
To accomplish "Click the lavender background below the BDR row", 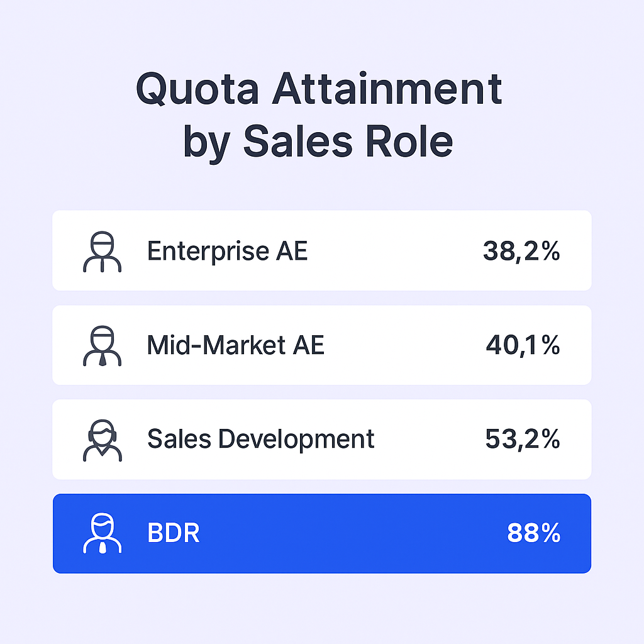I will [x=322, y=607].
